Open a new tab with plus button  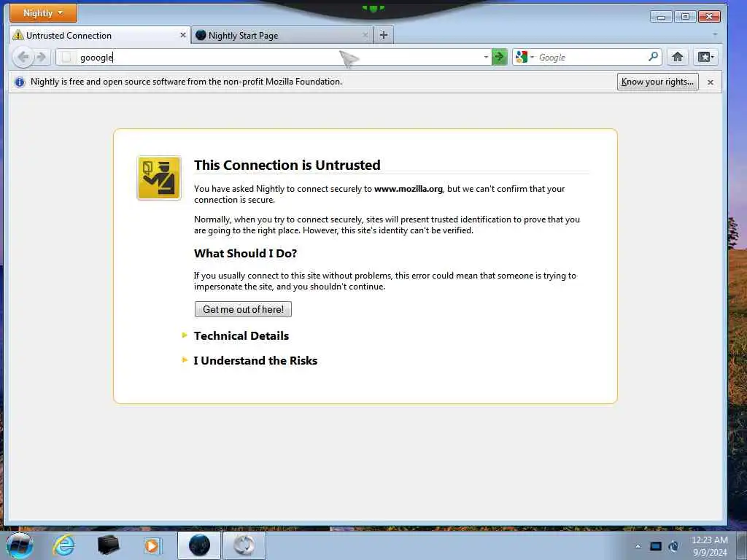(x=384, y=35)
